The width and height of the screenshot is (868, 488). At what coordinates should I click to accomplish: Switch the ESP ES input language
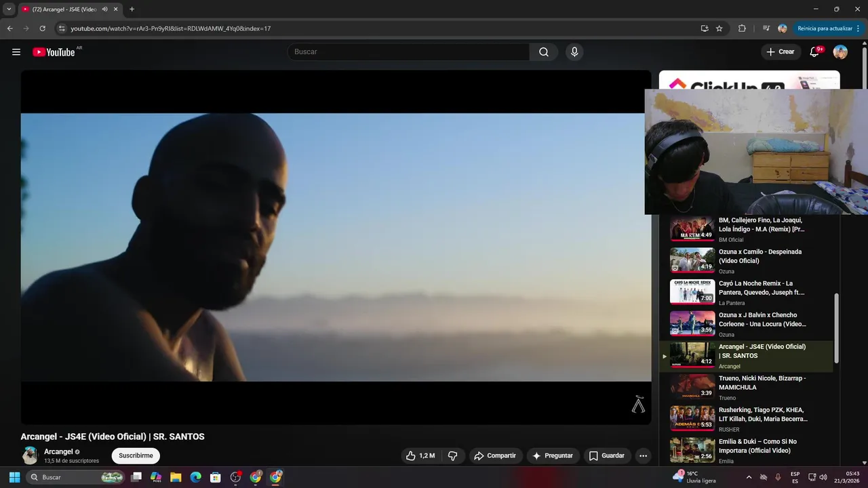click(795, 477)
